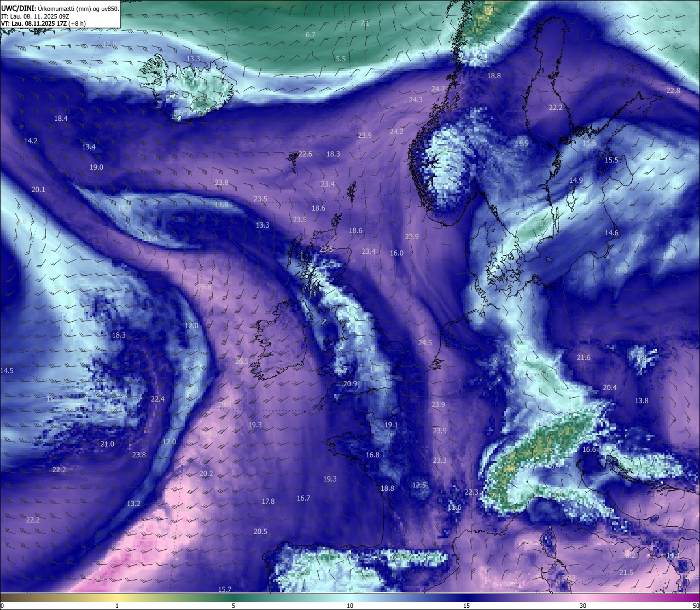The image size is (700, 610).
Task: Click the 6.7 value north of Iceland
Action: (310, 34)
